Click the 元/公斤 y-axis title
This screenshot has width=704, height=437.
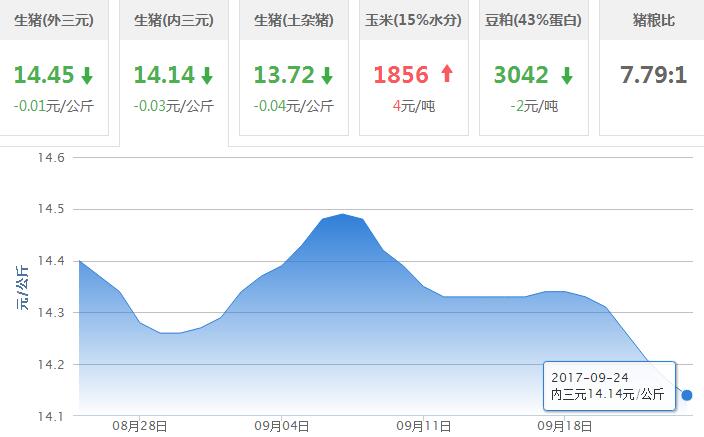tap(22, 287)
